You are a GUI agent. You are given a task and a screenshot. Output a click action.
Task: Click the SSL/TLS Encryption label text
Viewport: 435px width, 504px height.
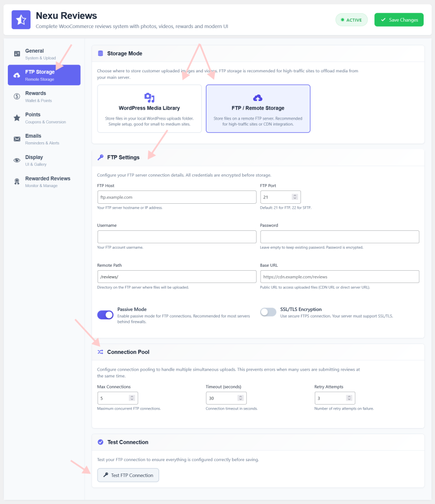301,309
